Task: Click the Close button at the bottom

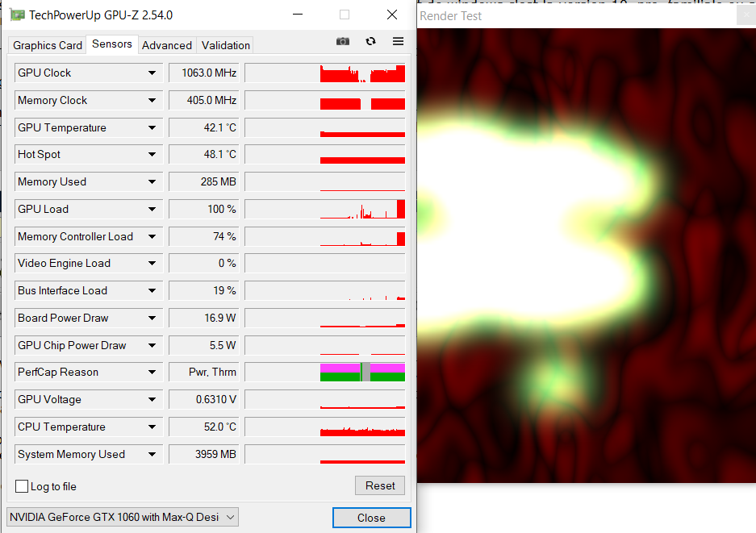Action: (371, 518)
